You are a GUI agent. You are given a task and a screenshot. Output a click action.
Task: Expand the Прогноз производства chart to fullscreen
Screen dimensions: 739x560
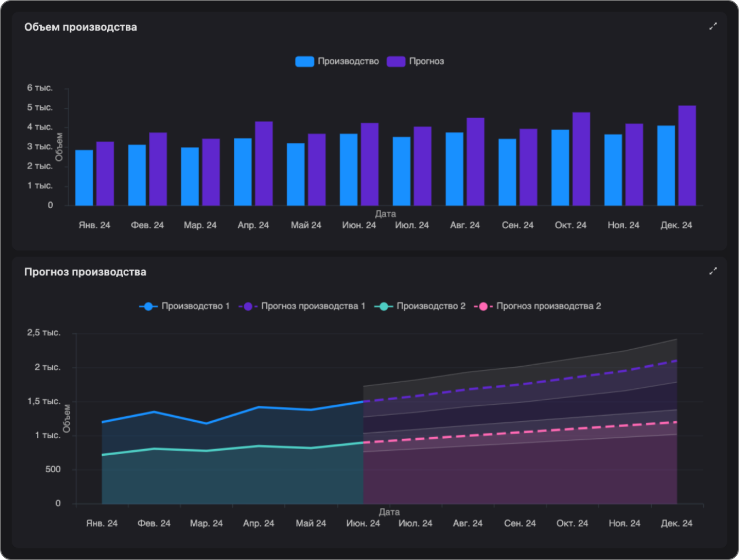click(713, 271)
